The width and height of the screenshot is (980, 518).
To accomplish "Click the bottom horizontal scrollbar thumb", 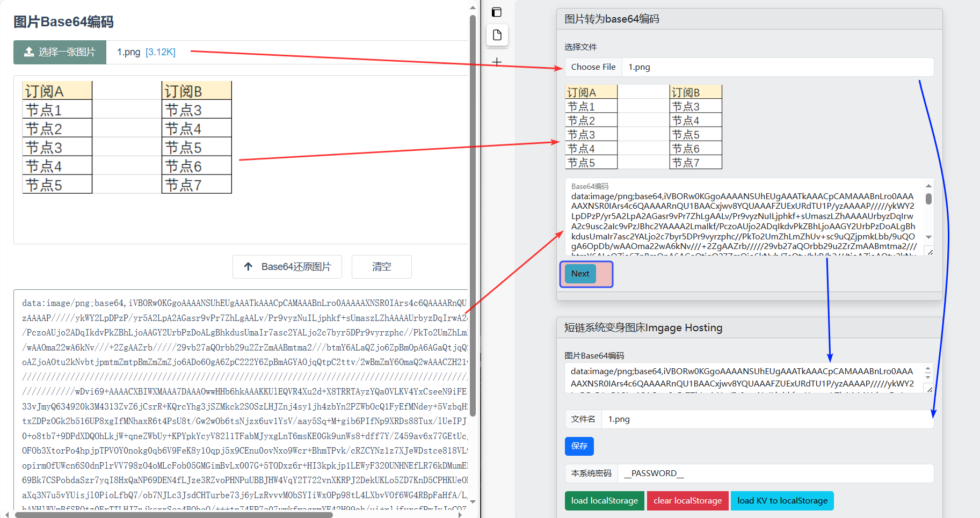I will pyautogui.click(x=175, y=515).
